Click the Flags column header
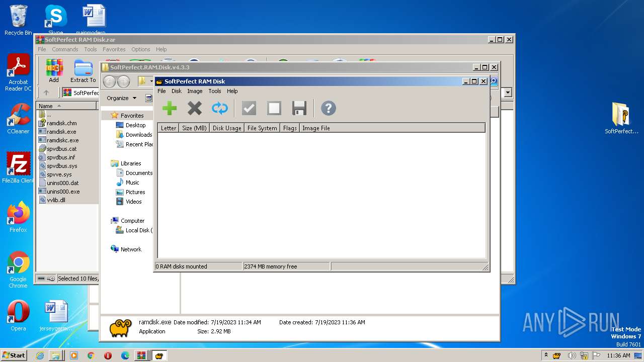Screen dimensions: 644x362 pos(290,128)
